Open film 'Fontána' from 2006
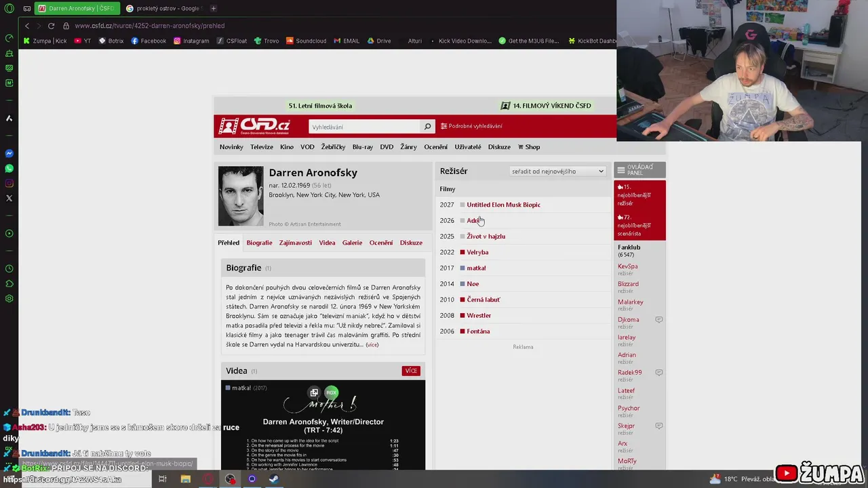Screen dimensions: 868x488 (478, 331)
